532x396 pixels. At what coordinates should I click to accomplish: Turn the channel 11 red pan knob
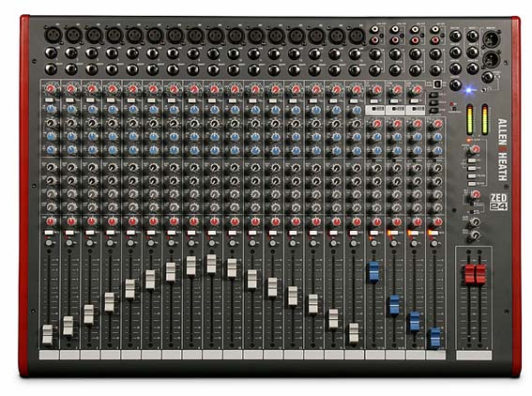(255, 221)
